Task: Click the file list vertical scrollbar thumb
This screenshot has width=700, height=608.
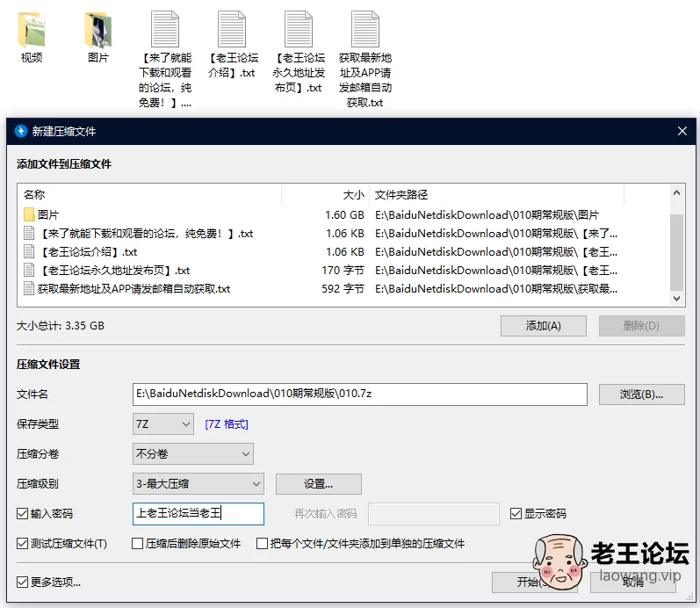Action: [677, 252]
